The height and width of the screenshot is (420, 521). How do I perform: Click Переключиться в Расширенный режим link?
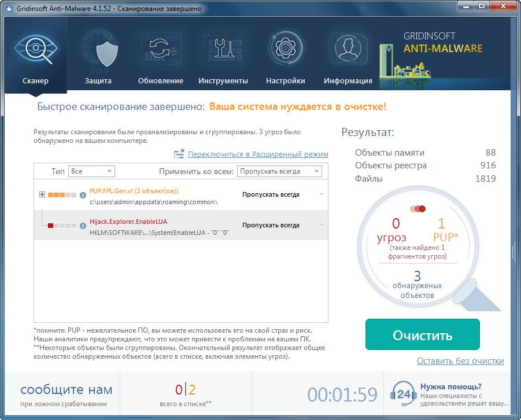click(258, 154)
